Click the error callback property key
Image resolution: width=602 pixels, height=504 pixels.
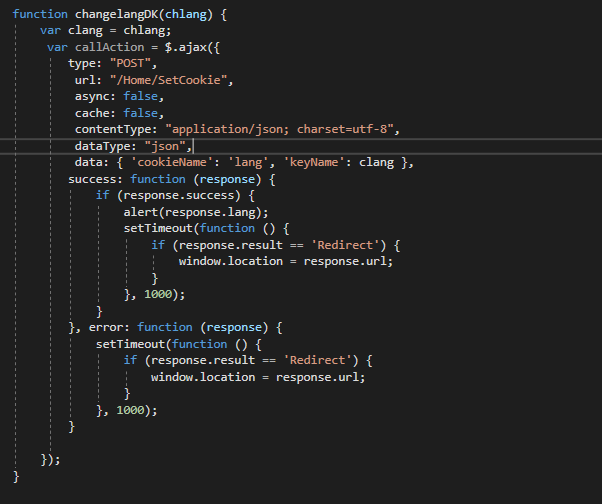106,327
